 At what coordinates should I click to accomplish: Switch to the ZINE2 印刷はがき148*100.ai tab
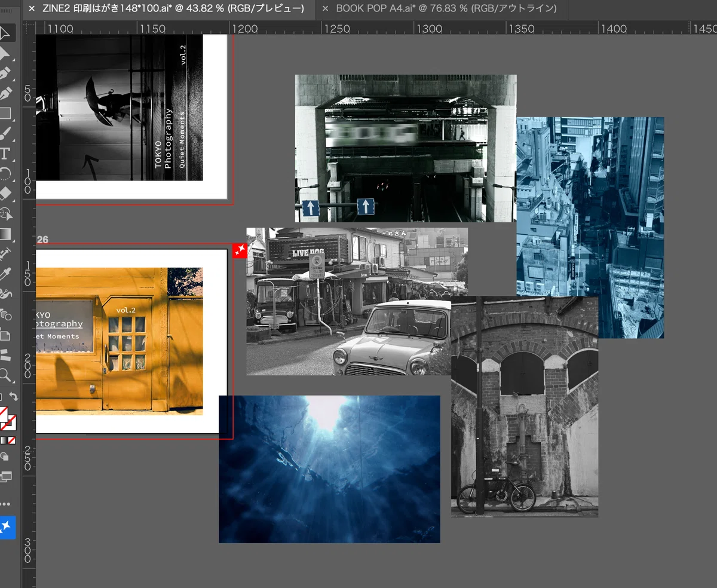(173, 8)
